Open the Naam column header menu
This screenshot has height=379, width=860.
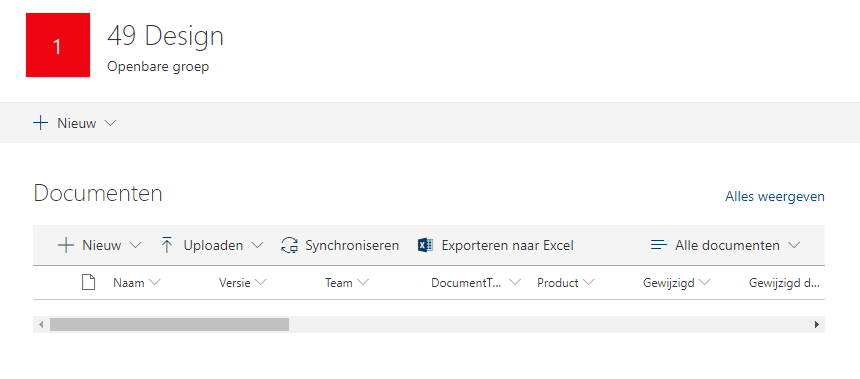(x=137, y=282)
